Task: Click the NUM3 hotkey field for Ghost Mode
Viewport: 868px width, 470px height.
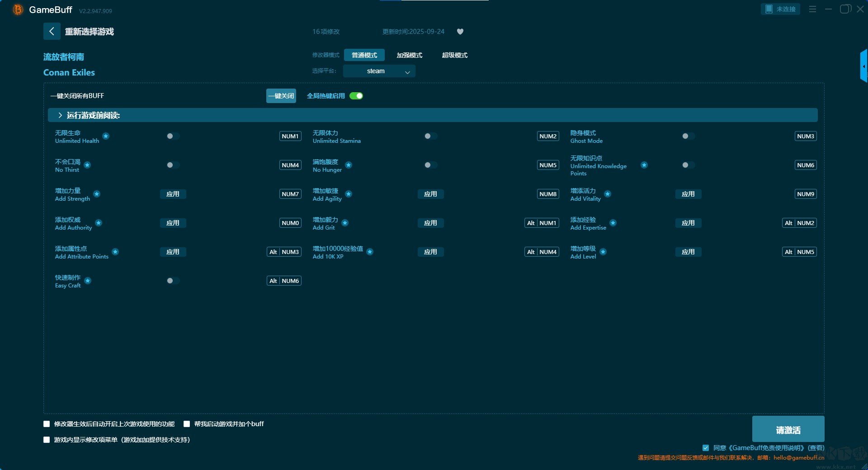Action: (x=805, y=136)
